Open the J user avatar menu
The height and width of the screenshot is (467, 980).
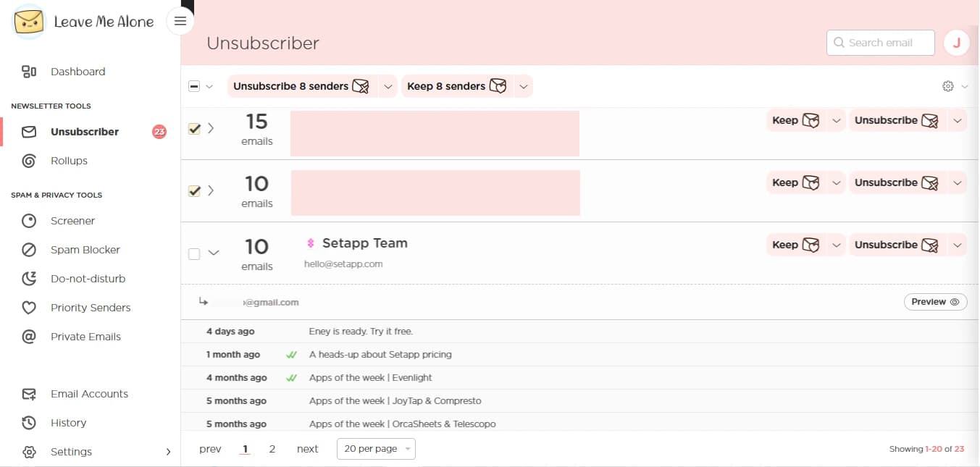[956, 43]
